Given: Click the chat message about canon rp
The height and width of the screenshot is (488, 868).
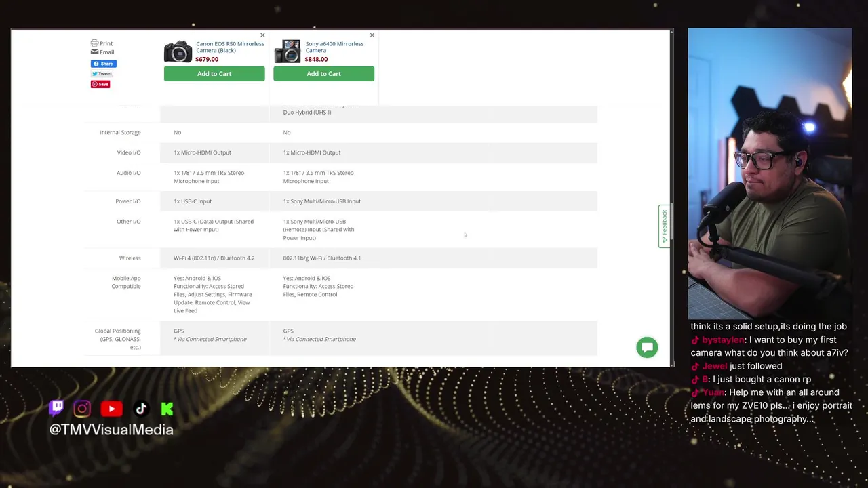Looking at the screenshot, I should click(x=751, y=380).
